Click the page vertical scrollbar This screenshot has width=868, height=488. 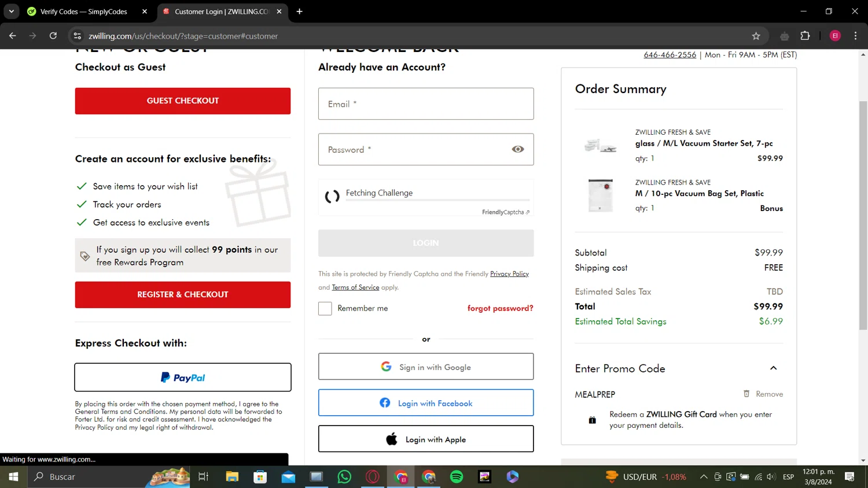tap(863, 215)
